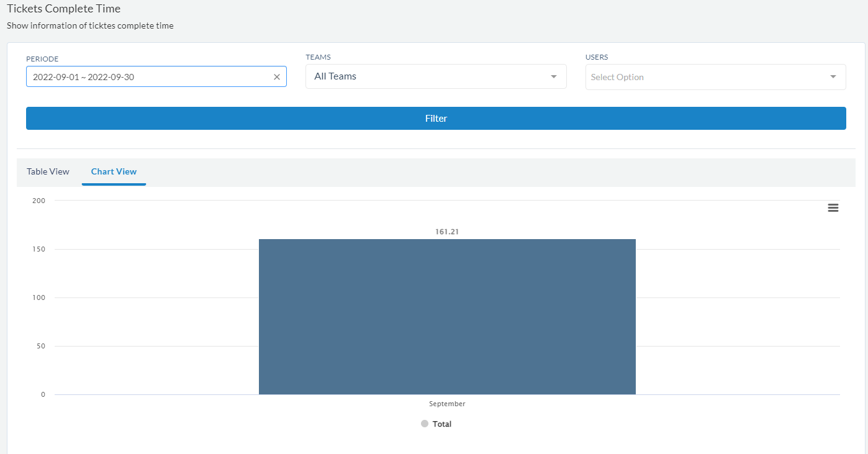Click the 150 y-axis value
This screenshot has height=454, width=868.
coord(39,249)
